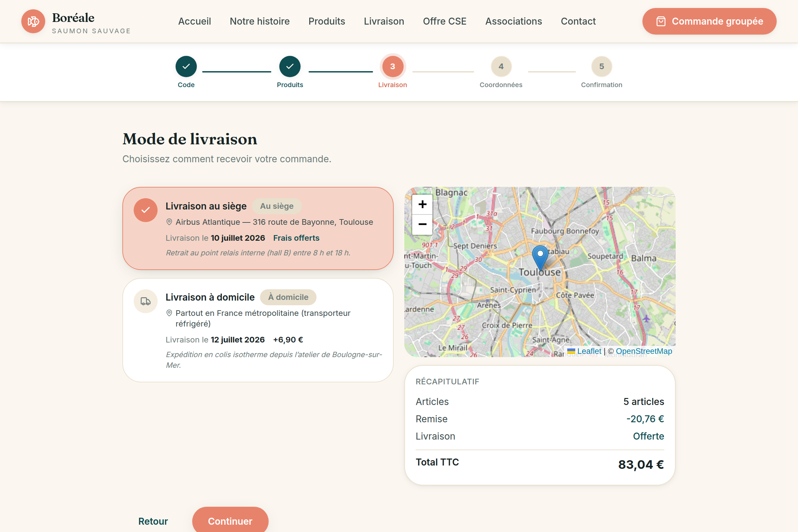Click the Continuer button
798x532 pixels.
point(230,520)
